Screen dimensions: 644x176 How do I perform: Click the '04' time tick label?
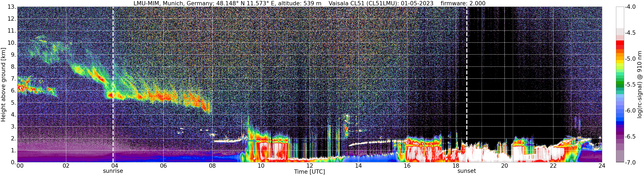pyautogui.click(x=115, y=166)
